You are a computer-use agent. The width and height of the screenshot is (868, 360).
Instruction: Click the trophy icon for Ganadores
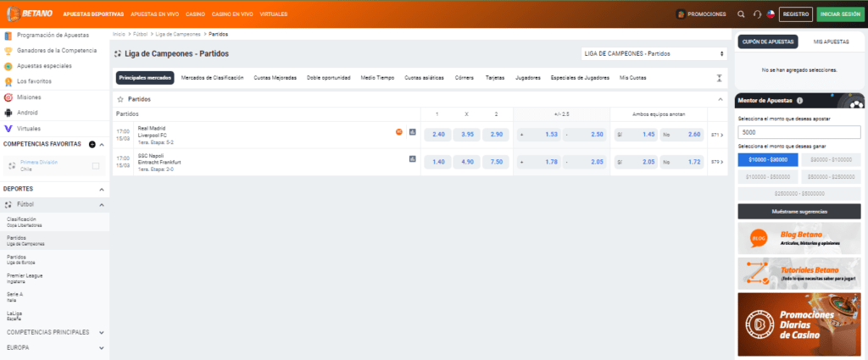[x=8, y=51]
